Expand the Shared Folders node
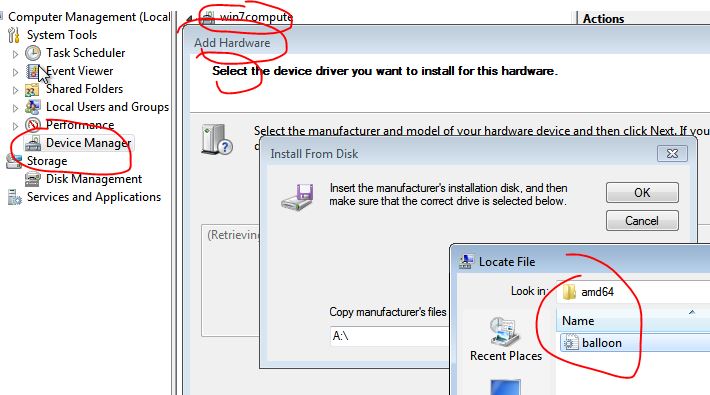Viewport: 710px width, 395px height. click(15, 90)
